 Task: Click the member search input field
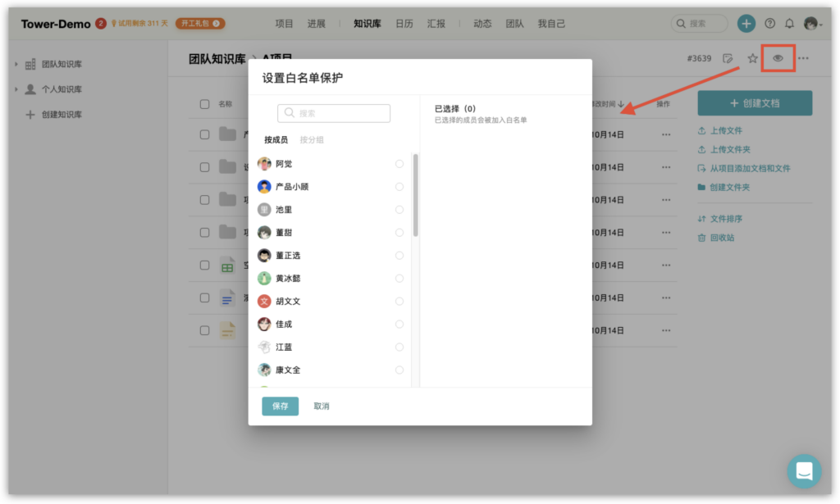334,113
